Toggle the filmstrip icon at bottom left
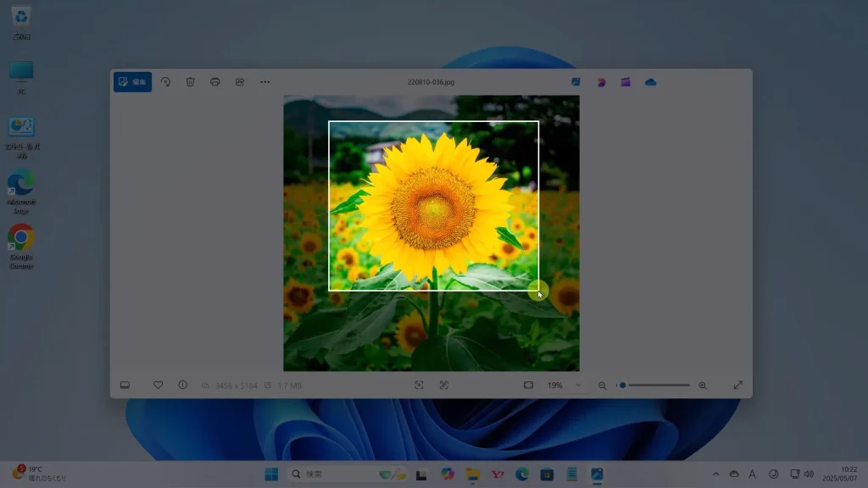The height and width of the screenshot is (488, 868). pyautogui.click(x=125, y=385)
